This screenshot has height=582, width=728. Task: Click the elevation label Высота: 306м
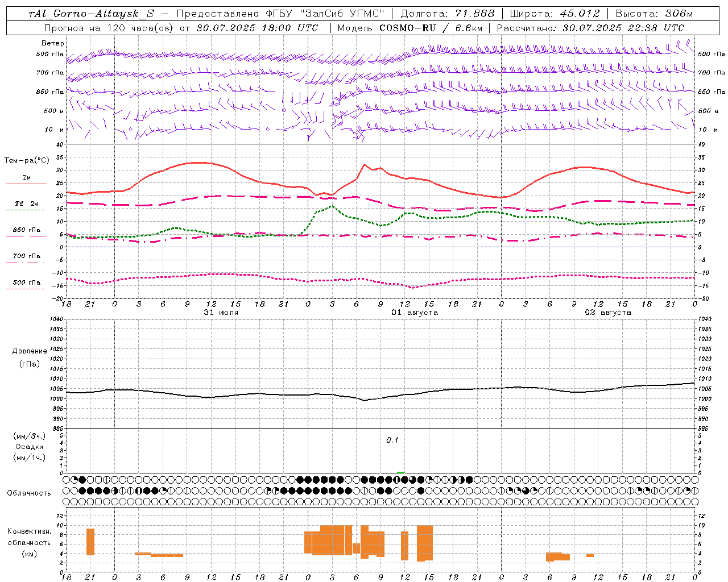click(x=655, y=14)
